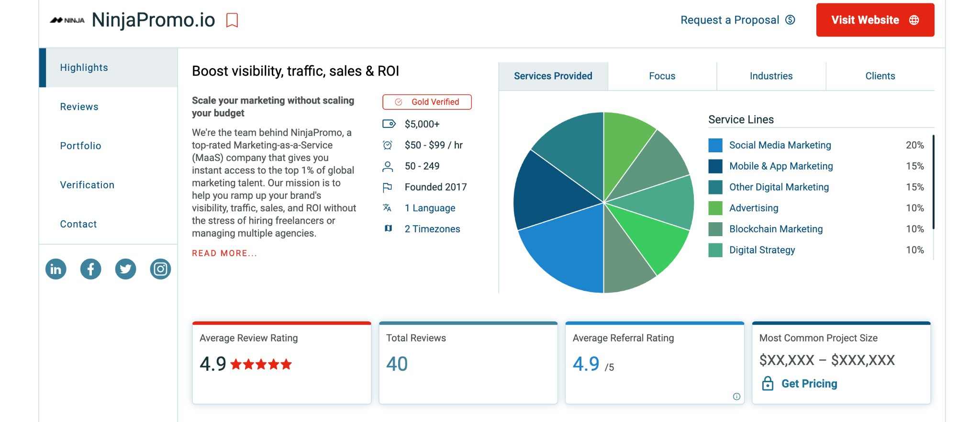Select the Services Provided tab
Image resolution: width=980 pixels, height=422 pixels.
coord(553,76)
